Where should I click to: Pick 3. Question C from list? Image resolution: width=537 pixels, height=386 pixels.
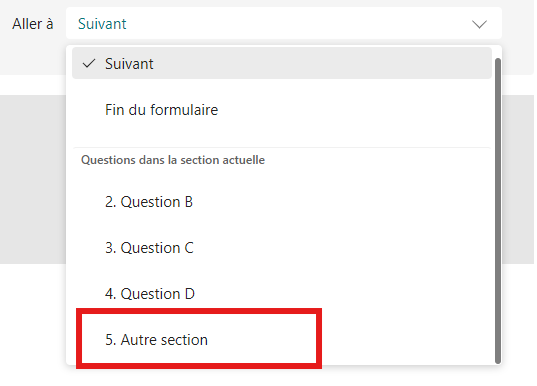[x=282, y=248]
